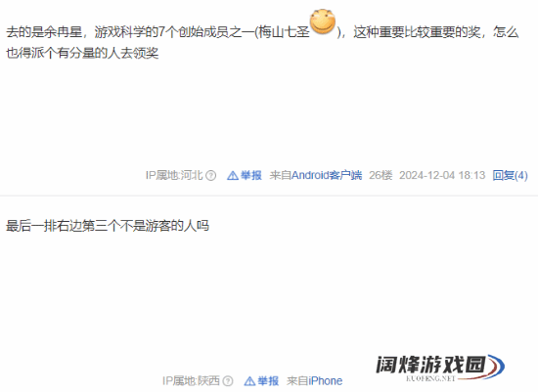Open the Android客户端 link
Image resolution: width=538 pixels, height=392 pixels.
click(x=327, y=175)
